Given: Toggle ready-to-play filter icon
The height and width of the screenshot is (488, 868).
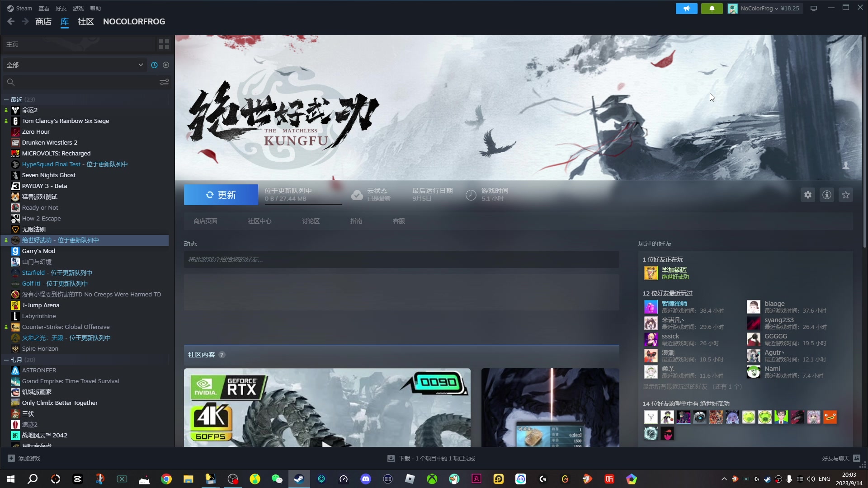Looking at the screenshot, I should 166,65.
